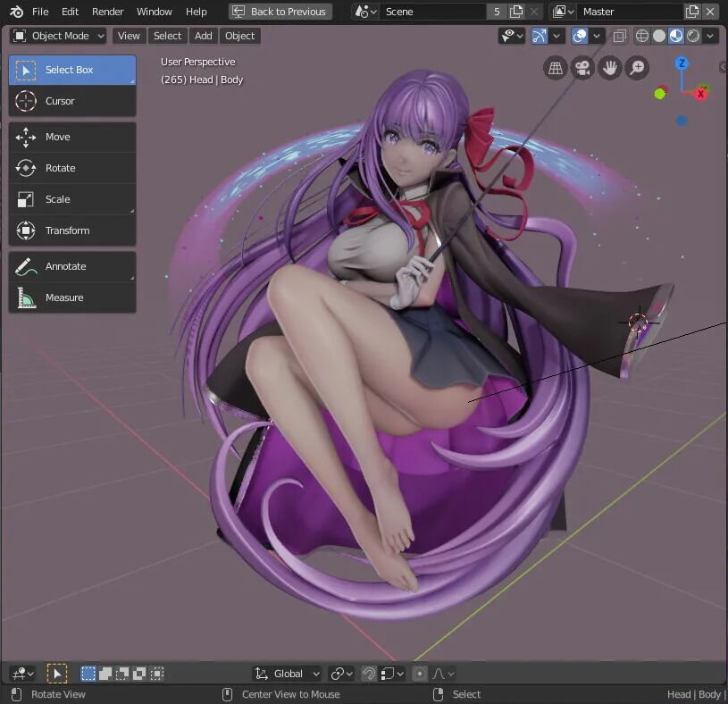Select the Select Box tool
Viewport: 728px width, 704px height.
tap(72, 70)
